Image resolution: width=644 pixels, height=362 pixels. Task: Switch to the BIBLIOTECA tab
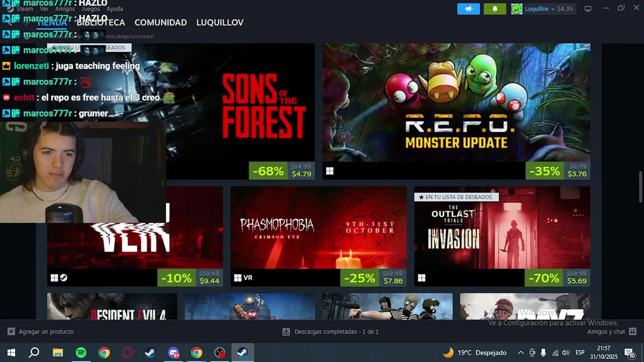101,23
